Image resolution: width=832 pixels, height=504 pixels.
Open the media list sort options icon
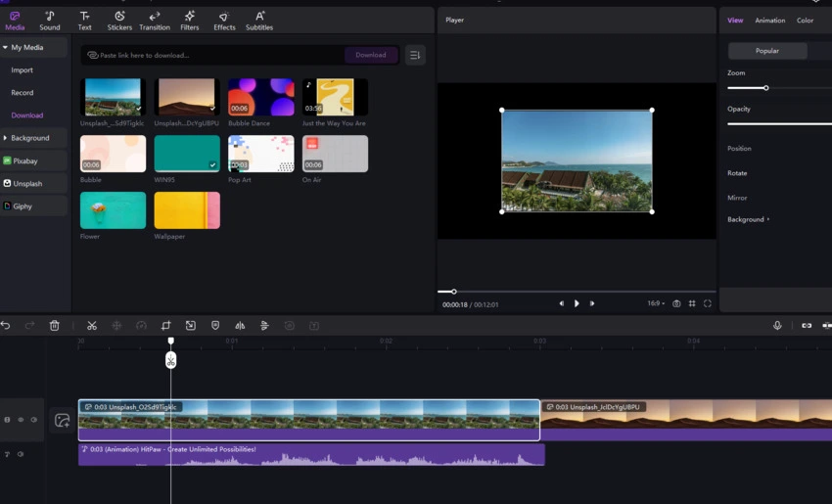(x=415, y=55)
